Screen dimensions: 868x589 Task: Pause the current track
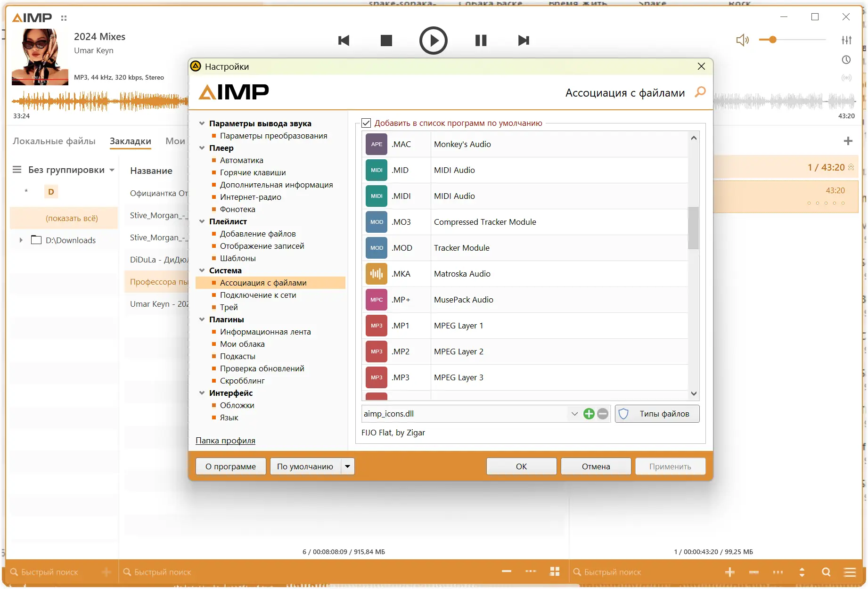(x=481, y=41)
